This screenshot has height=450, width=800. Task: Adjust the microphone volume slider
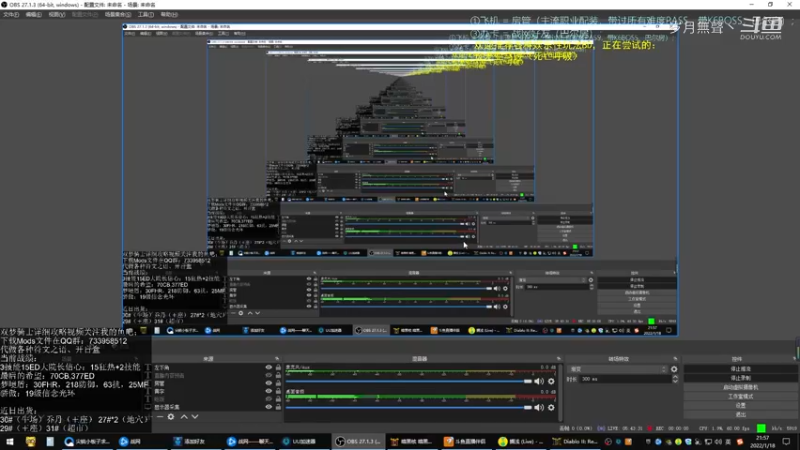point(408,381)
